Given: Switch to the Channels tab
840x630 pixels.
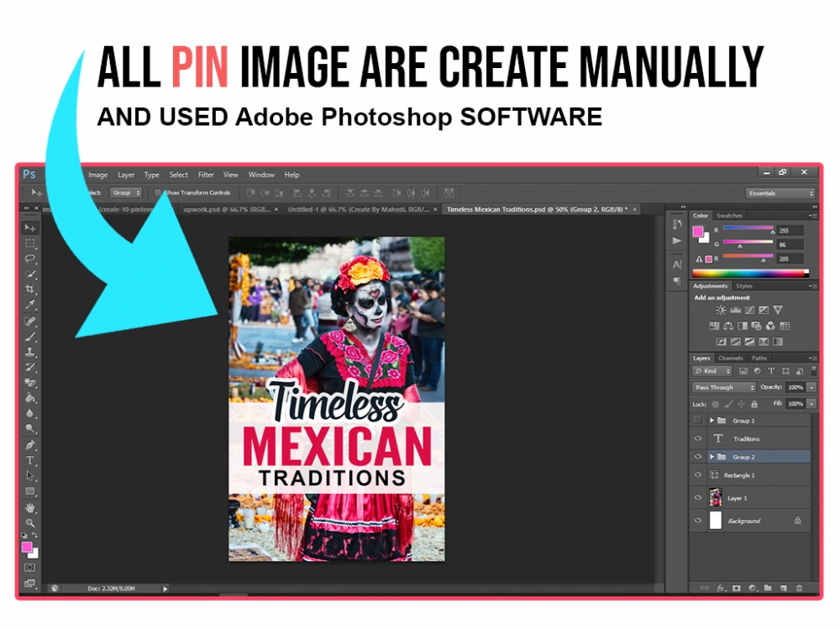Looking at the screenshot, I should [729, 359].
